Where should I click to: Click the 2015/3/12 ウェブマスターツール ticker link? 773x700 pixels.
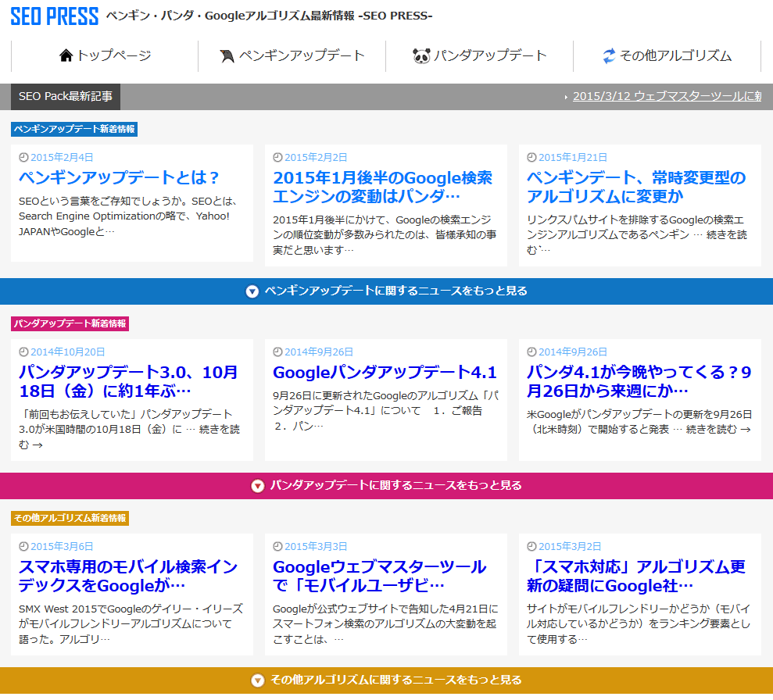click(x=667, y=96)
